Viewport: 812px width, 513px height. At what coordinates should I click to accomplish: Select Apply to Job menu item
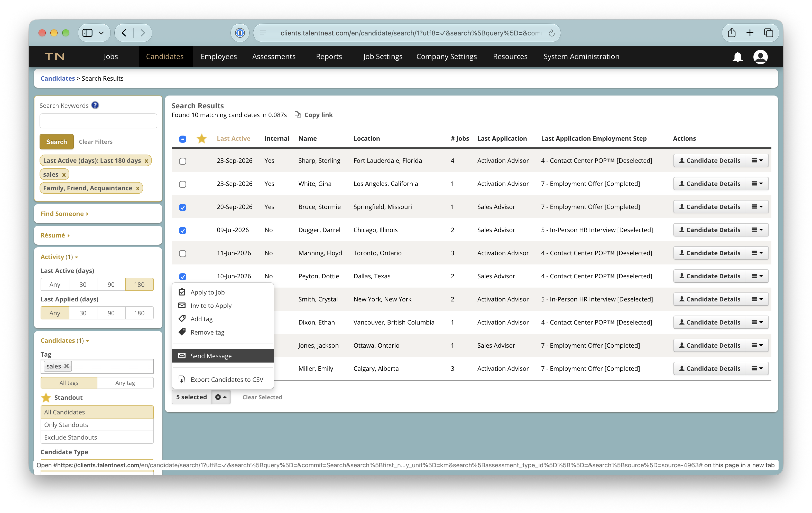click(x=223, y=292)
